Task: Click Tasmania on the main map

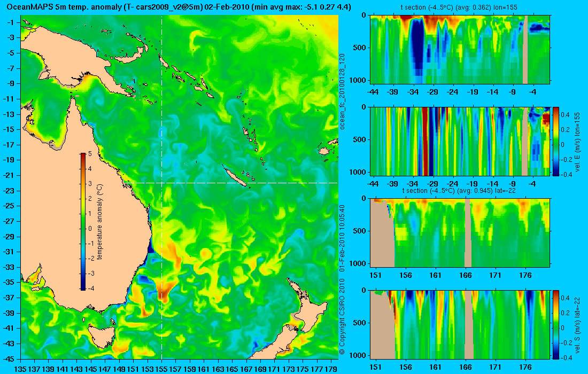Action: tap(102, 337)
